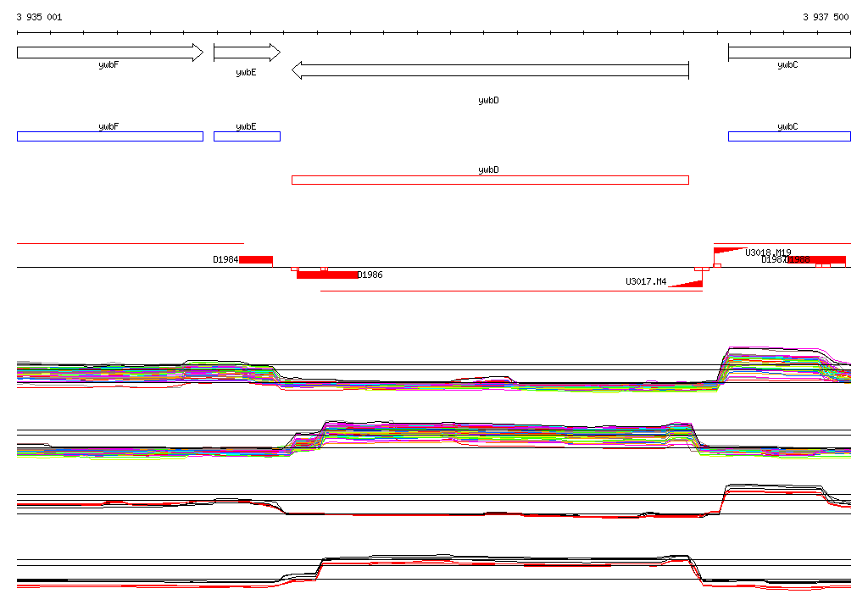Click the D1988 solid red bar
Image resolution: width=868 pixels, height=605 pixels.
coord(816,259)
